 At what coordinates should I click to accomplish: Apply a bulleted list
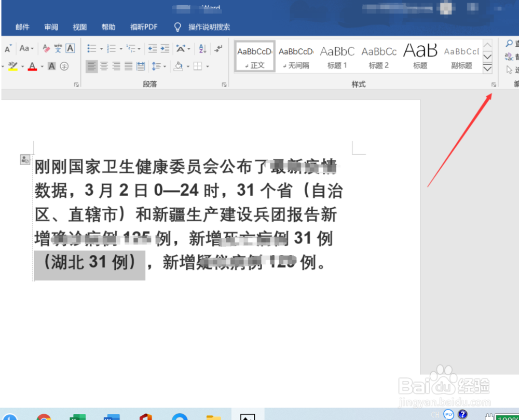pyautogui.click(x=92, y=49)
